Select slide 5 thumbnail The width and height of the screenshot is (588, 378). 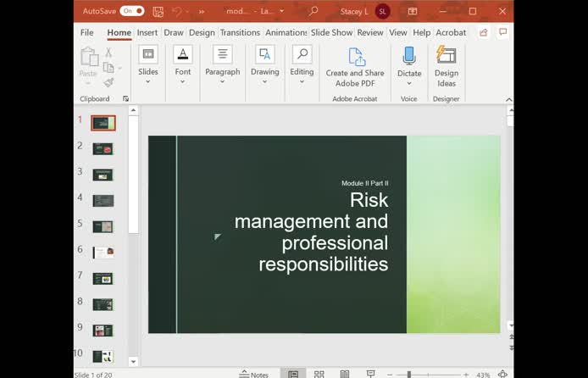(103, 226)
